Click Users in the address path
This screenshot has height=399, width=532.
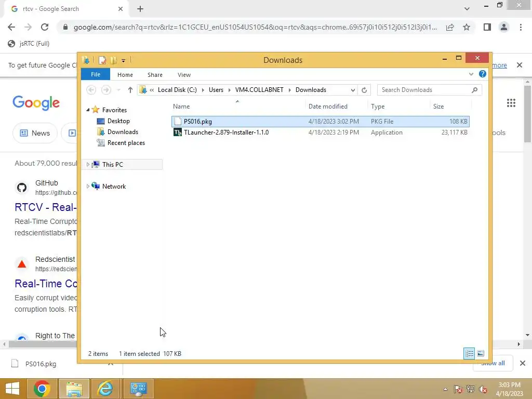point(216,90)
